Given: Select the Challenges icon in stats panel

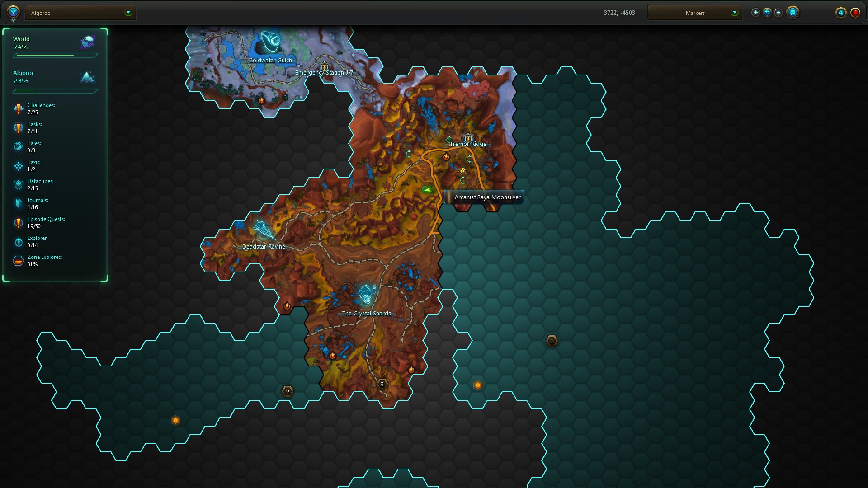Looking at the screenshot, I should (18, 109).
